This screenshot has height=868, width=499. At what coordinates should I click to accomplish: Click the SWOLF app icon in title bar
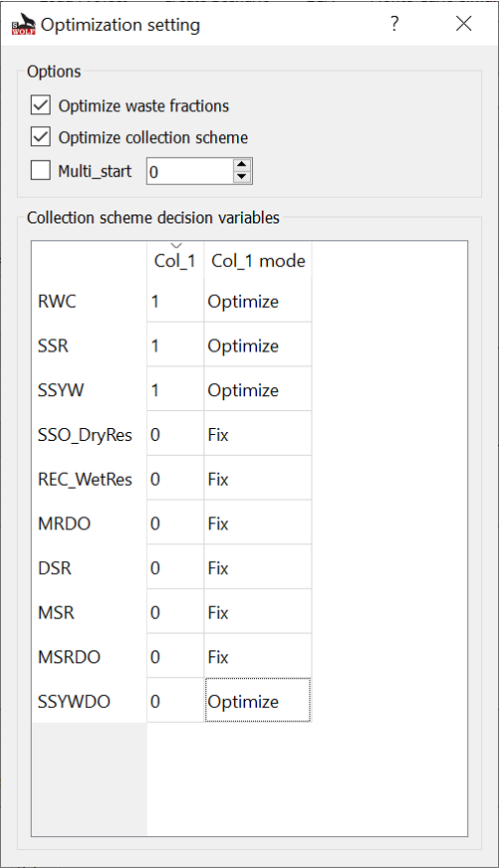click(23, 24)
